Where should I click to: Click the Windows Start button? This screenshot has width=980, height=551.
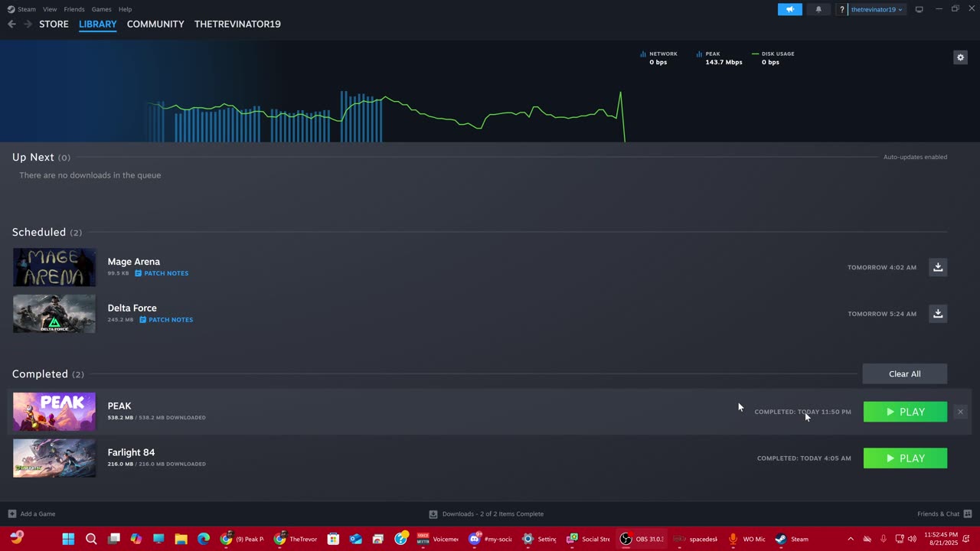click(68, 539)
